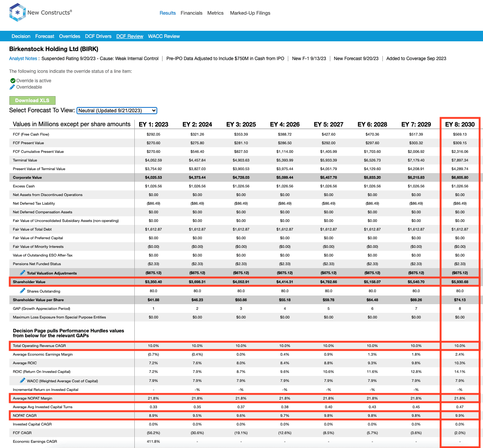Go to the DCF Drivers sub-tab
Screen dimensions: 483x448
click(x=98, y=36)
